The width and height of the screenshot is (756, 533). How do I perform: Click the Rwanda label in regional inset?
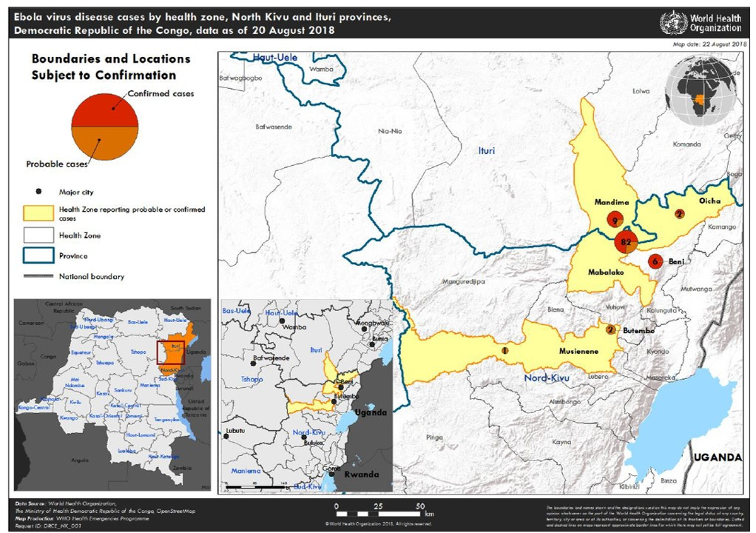[x=362, y=475]
